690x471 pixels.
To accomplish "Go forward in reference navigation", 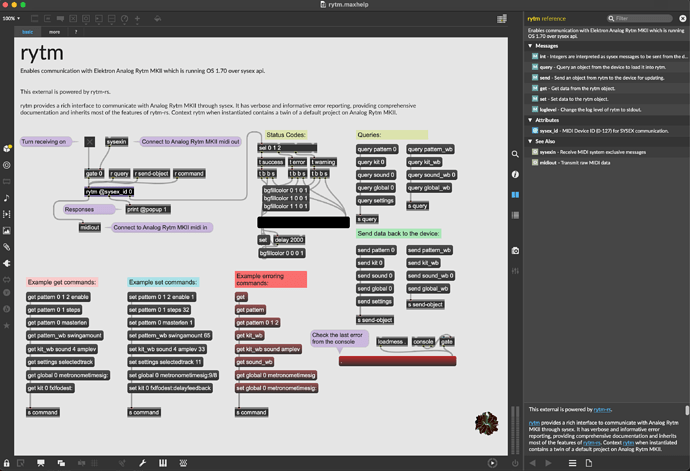I will (x=548, y=463).
